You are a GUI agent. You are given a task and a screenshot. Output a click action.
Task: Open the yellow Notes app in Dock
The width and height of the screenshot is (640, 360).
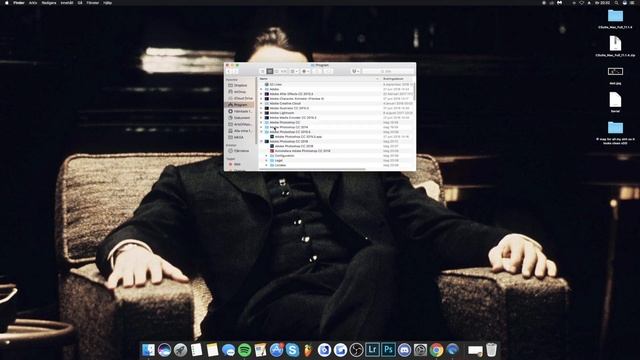click(x=212, y=350)
